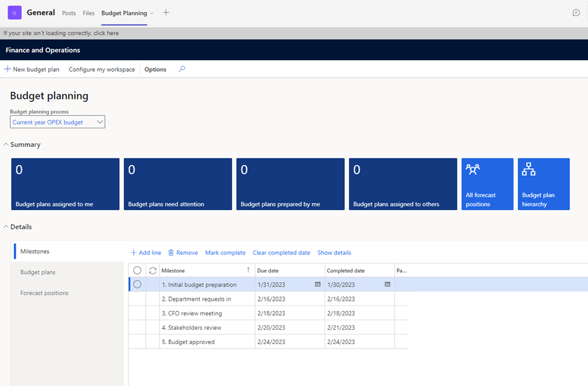Switch to the Files tab
588x386 pixels.
[x=89, y=13]
